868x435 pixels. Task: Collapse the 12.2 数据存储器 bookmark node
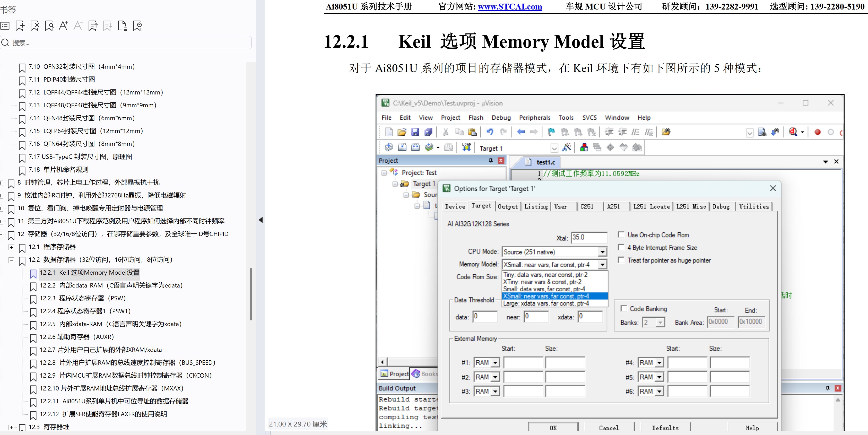tap(12, 260)
